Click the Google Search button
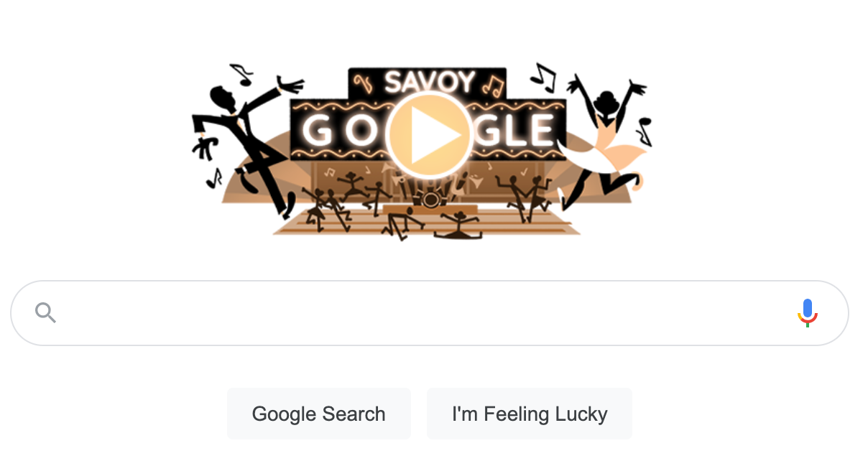The image size is (868, 461). [x=319, y=414]
